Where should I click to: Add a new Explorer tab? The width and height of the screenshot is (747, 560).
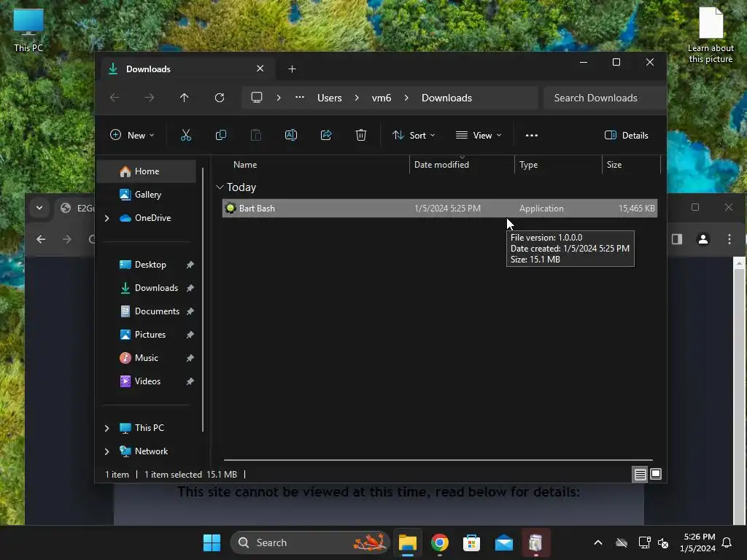pos(292,69)
